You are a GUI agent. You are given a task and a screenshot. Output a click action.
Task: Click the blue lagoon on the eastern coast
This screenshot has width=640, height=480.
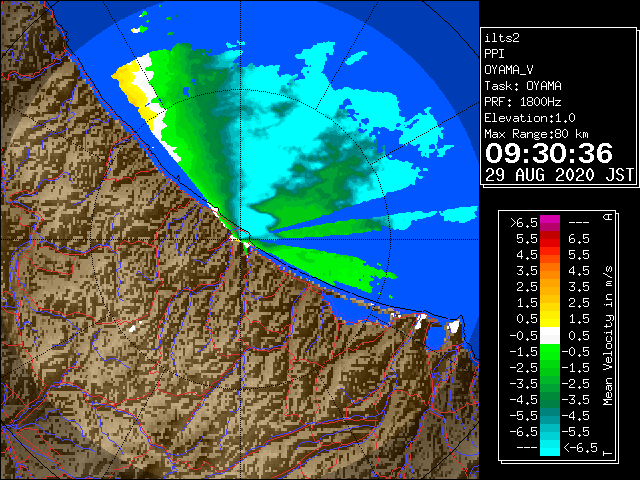tap(436, 337)
